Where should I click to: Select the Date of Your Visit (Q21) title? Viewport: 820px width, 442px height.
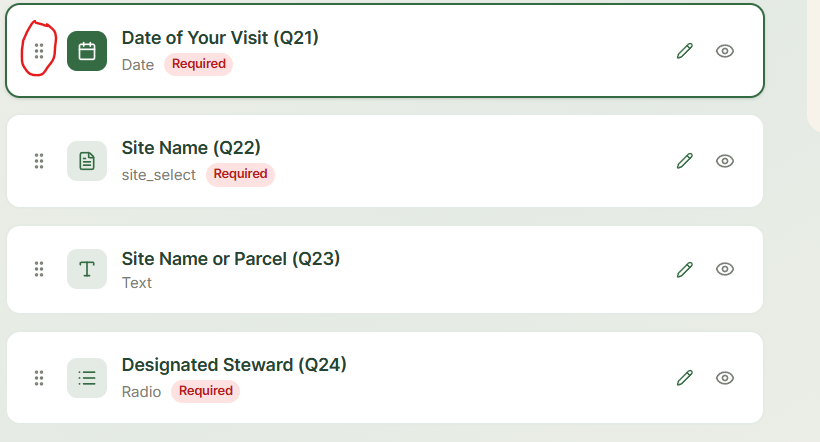[220, 38]
